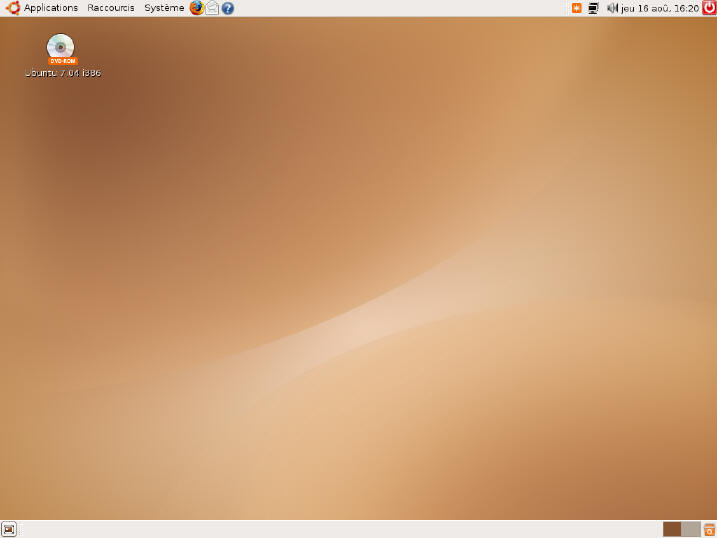The height and width of the screenshot is (538, 717).
Task: Open the network monitor tray icon
Action: (594, 8)
